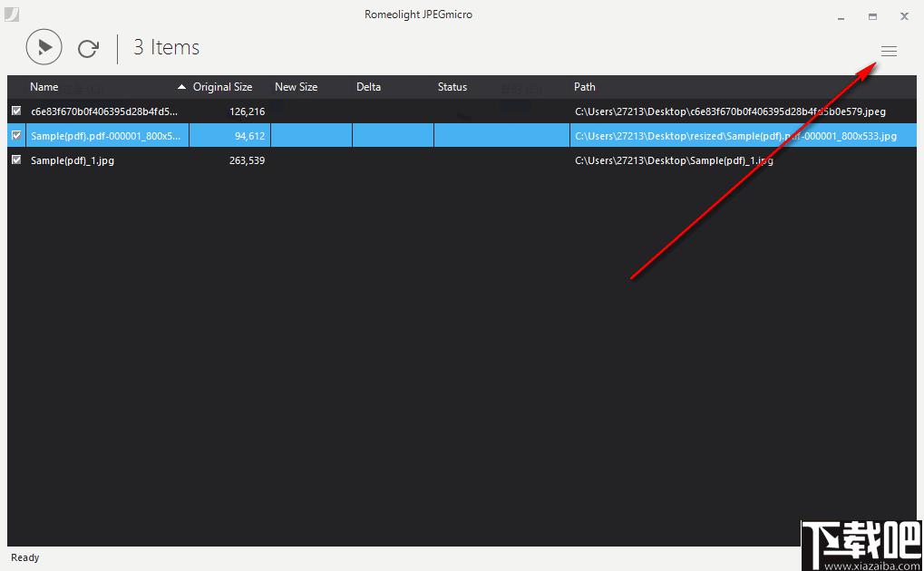Viewport: 924px width, 571px height.
Task: Click the New Size column header
Action: (x=296, y=87)
